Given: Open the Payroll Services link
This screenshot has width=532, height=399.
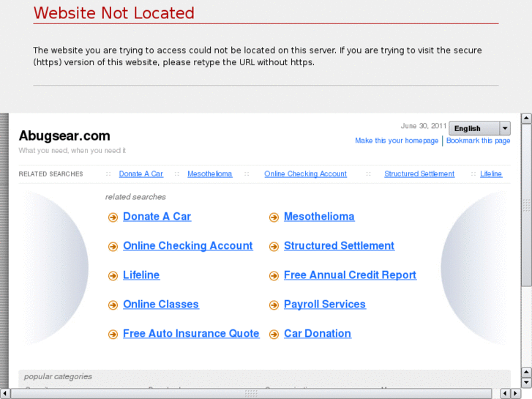Looking at the screenshot, I should coord(325,304).
